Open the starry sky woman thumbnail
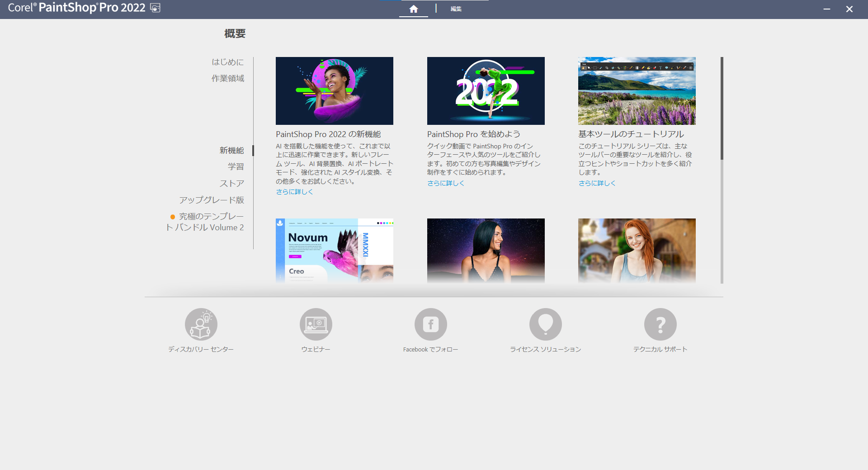The image size is (868, 470). 486,251
